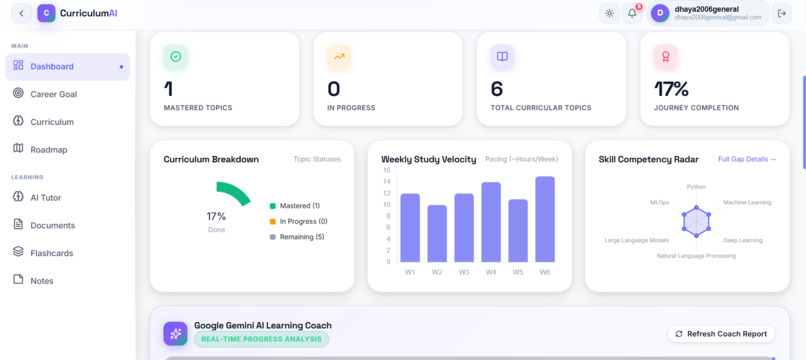Click the Total Curricular Topics book icon

click(502, 57)
